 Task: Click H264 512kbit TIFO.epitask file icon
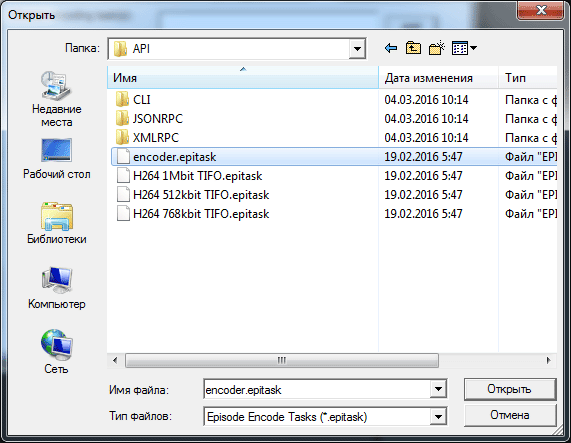(123, 194)
